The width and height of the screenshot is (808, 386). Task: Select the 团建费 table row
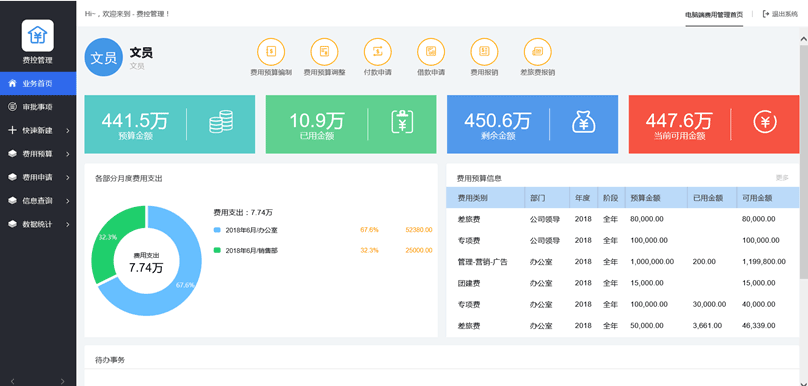pyautogui.click(x=622, y=283)
